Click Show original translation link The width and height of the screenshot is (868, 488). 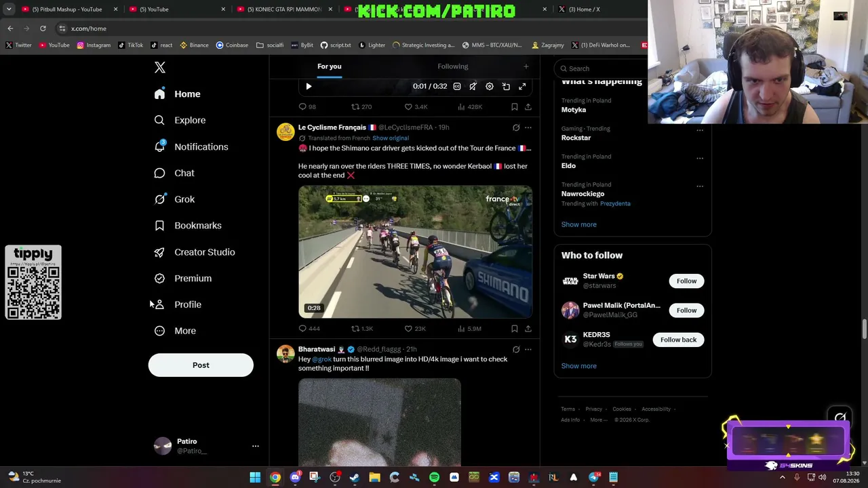(391, 138)
